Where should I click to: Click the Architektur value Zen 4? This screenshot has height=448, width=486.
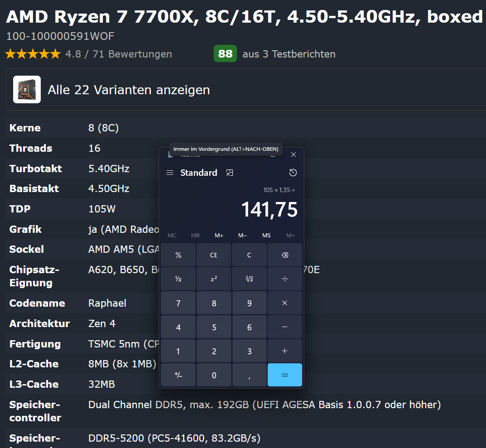(102, 323)
